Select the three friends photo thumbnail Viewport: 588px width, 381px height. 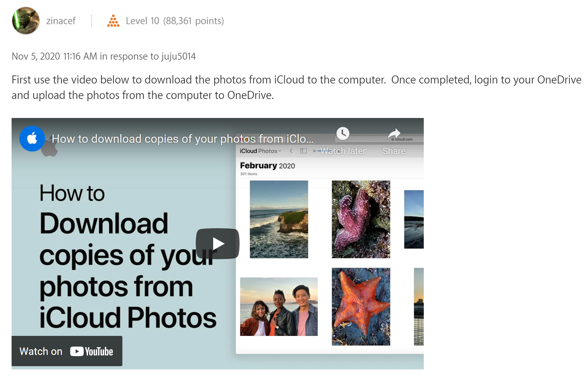(279, 307)
